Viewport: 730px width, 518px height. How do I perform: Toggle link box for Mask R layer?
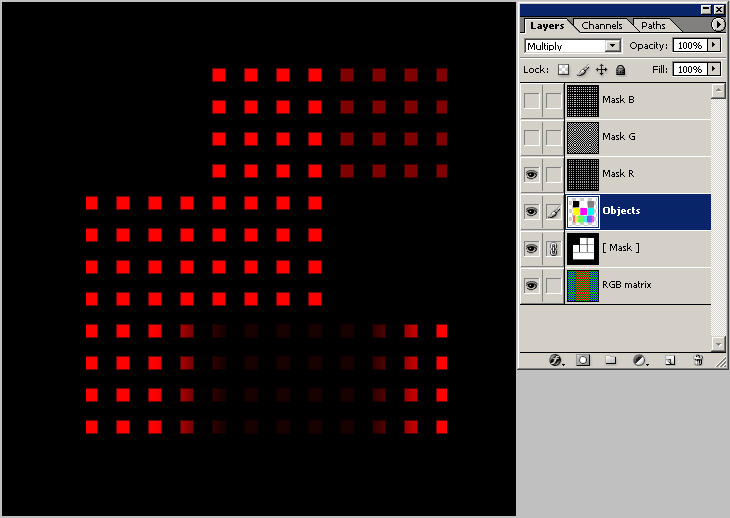point(554,175)
